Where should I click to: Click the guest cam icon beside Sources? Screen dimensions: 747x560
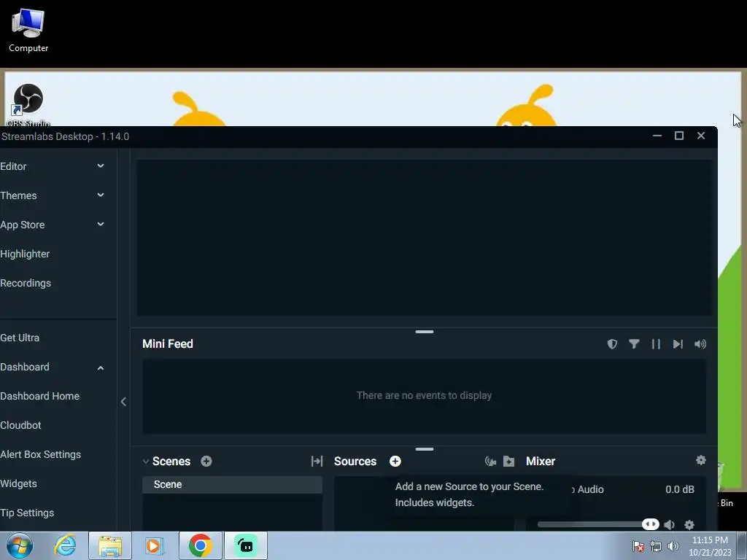point(490,461)
